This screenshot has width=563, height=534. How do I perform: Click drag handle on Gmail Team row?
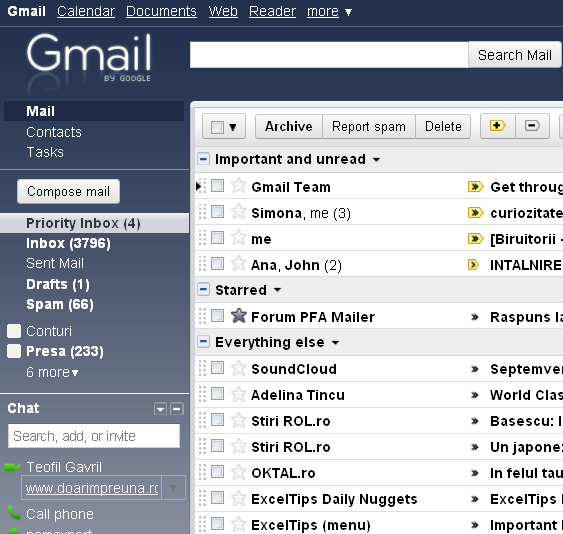203,186
